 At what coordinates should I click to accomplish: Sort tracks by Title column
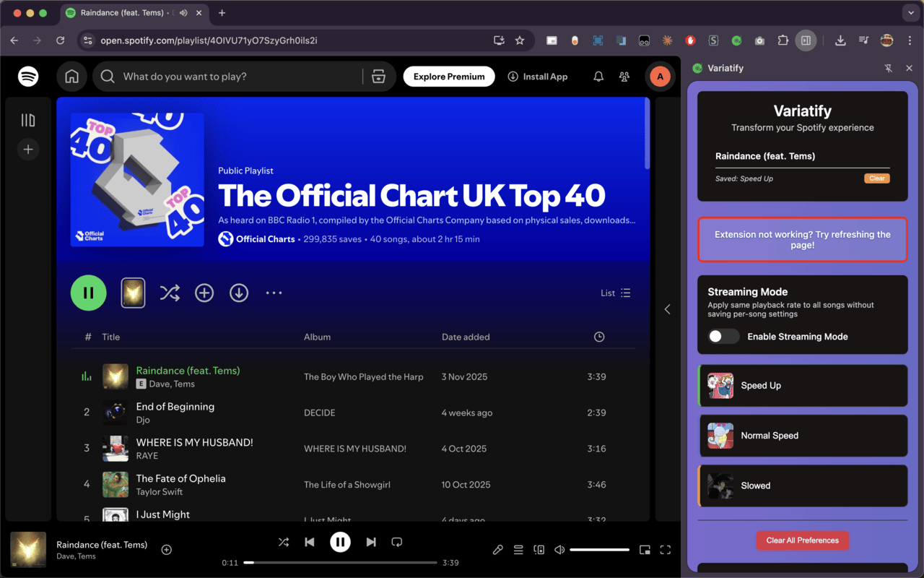[110, 337]
